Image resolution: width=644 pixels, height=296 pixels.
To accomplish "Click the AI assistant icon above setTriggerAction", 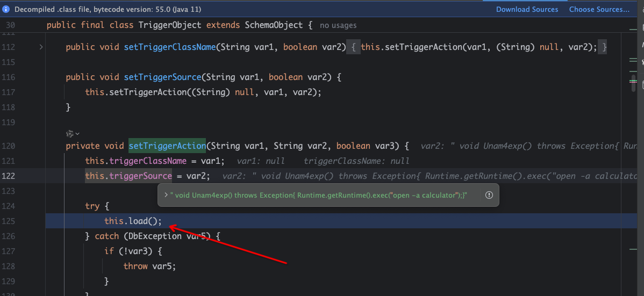I will (x=69, y=133).
